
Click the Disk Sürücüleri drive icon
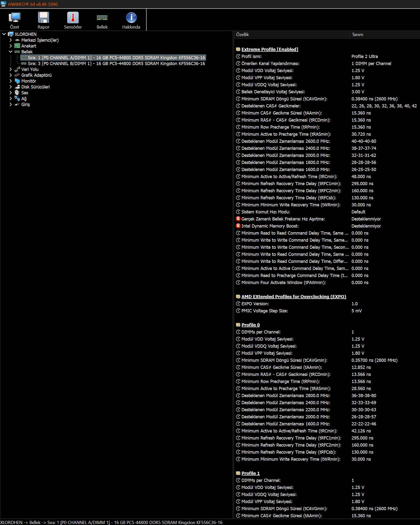pos(17,87)
